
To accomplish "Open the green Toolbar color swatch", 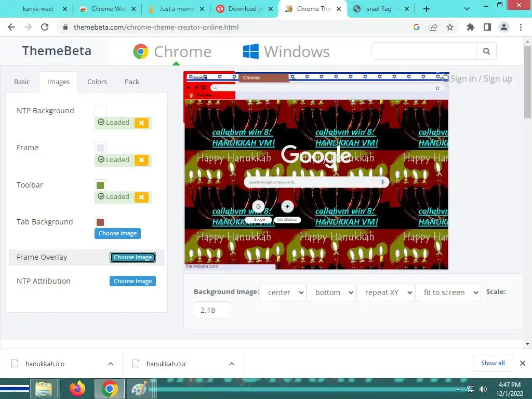I will [100, 185].
